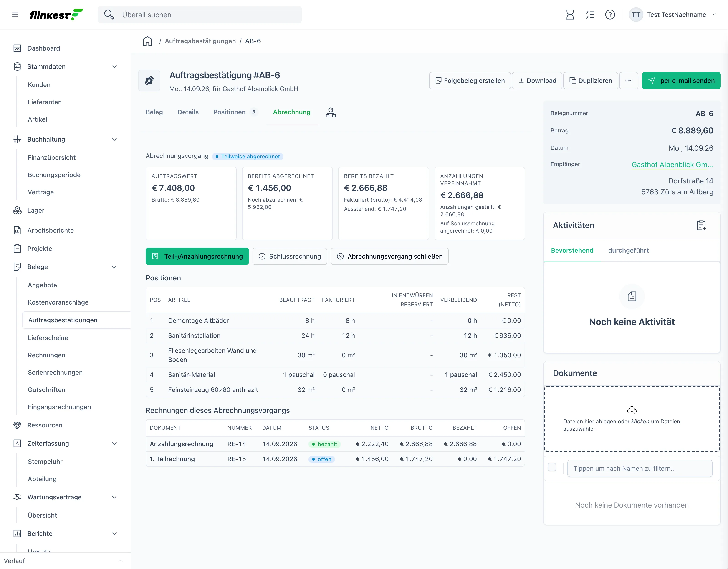Download the order confirmation
This screenshot has width=728, height=569.
pos(537,81)
